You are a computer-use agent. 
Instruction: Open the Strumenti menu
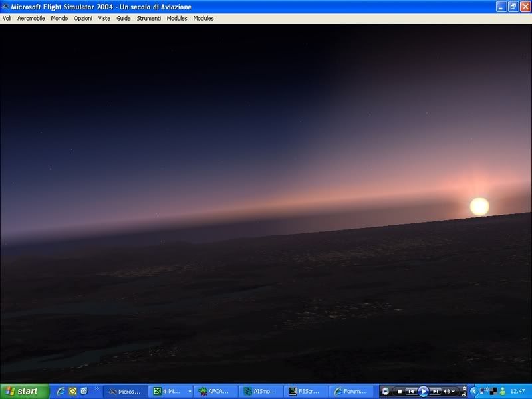pos(148,19)
